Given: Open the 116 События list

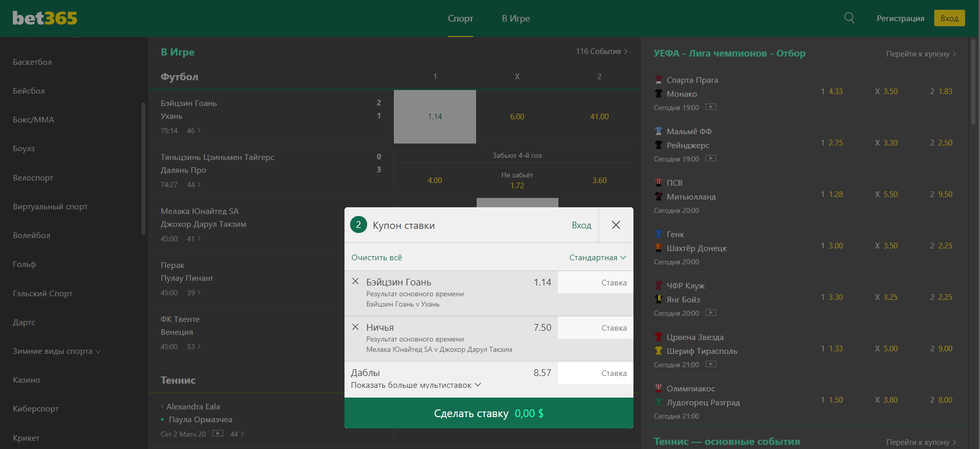Looking at the screenshot, I should tap(602, 51).
